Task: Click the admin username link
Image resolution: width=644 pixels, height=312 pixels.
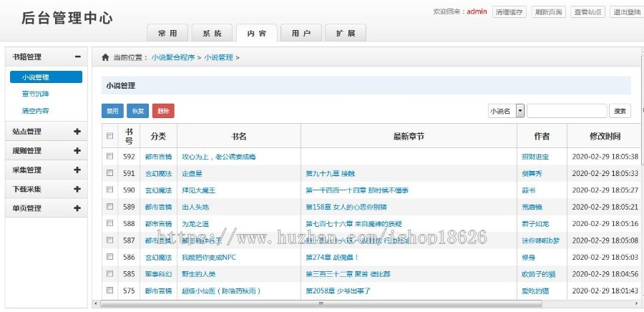Action: 477,11
